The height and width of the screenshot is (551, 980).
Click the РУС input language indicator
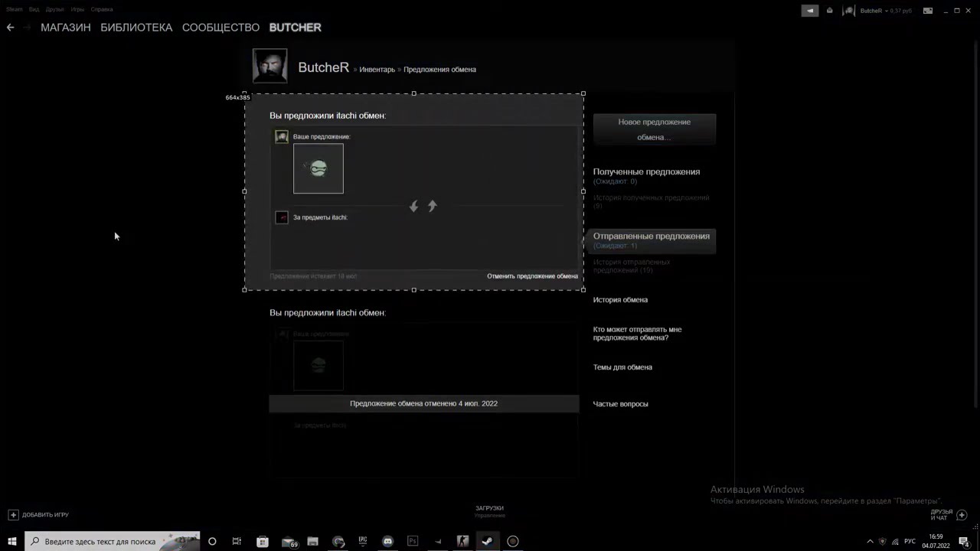(910, 541)
